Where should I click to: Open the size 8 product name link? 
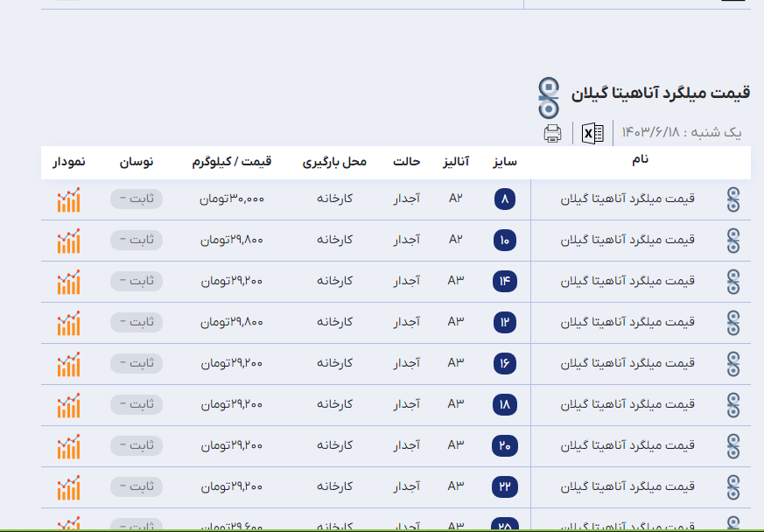(627, 199)
